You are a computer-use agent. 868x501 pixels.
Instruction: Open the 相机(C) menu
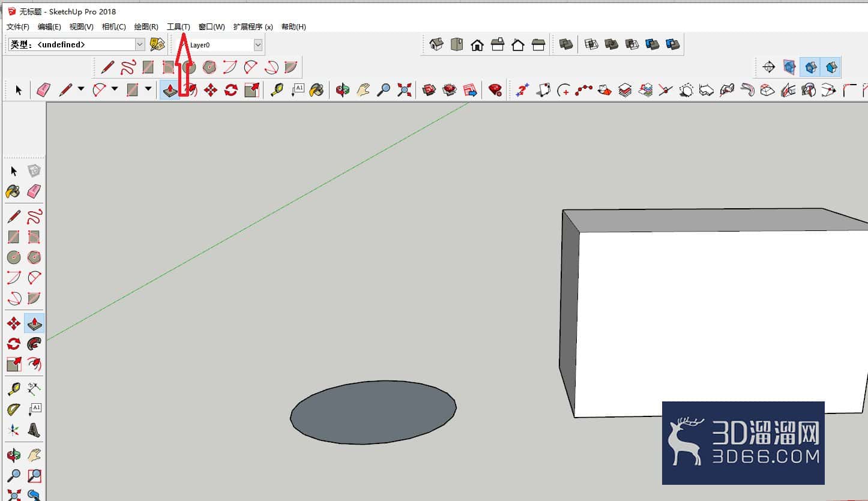click(114, 27)
